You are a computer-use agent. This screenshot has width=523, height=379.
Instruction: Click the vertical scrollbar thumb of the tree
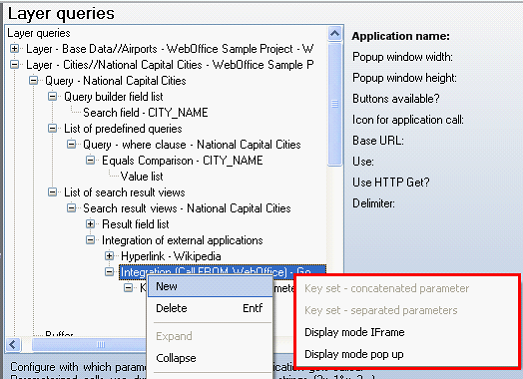(x=335, y=104)
